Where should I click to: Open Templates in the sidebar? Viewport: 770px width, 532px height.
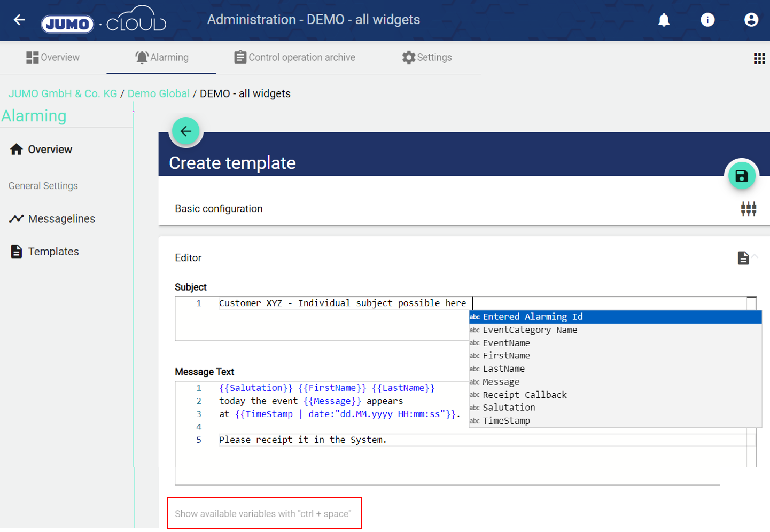point(53,252)
